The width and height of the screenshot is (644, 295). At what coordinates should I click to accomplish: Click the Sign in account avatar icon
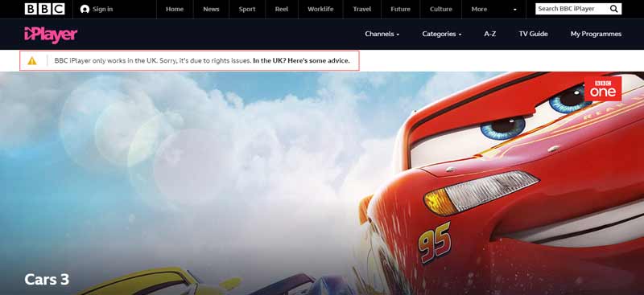(85, 9)
